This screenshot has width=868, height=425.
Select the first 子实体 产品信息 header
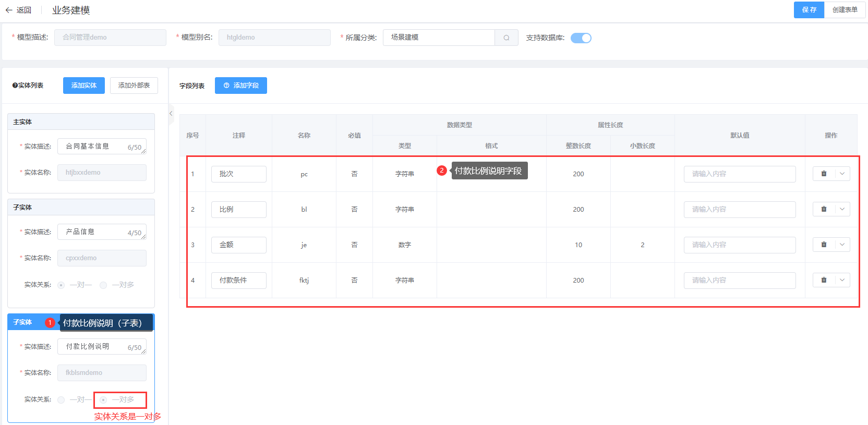click(81, 208)
